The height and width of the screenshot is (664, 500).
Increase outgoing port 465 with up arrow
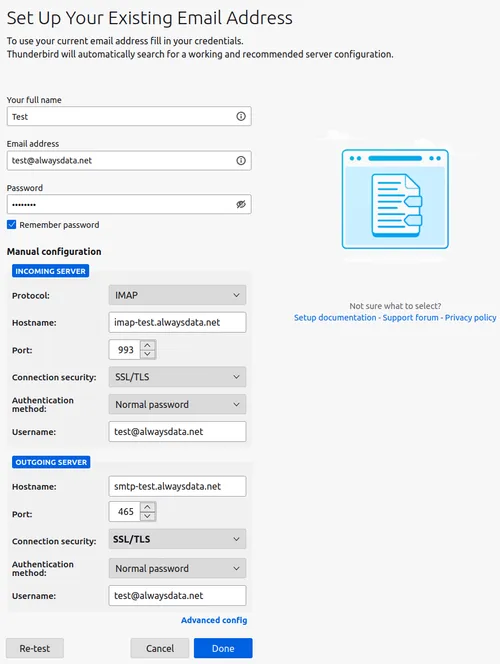click(x=148, y=507)
